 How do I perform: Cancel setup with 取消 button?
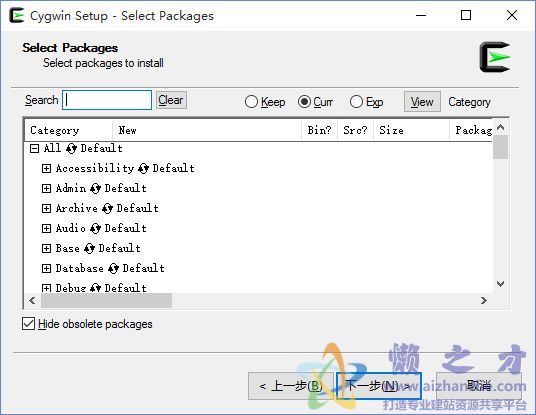(x=479, y=386)
